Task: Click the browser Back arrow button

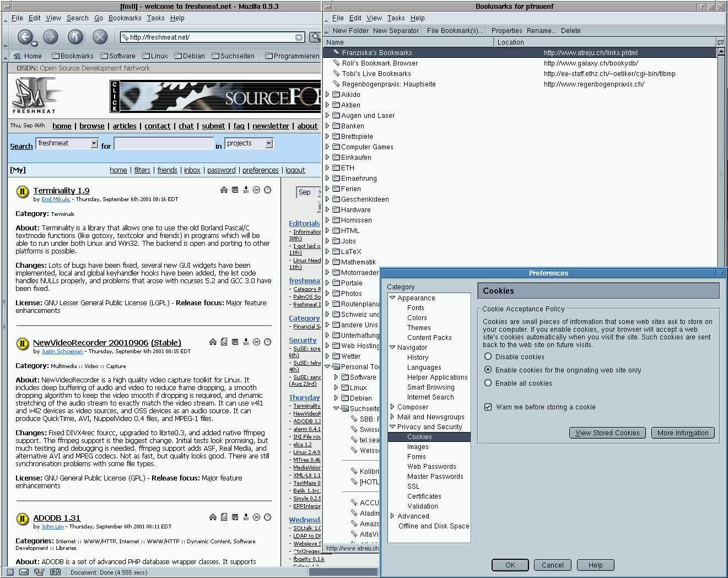Action: click(x=25, y=37)
